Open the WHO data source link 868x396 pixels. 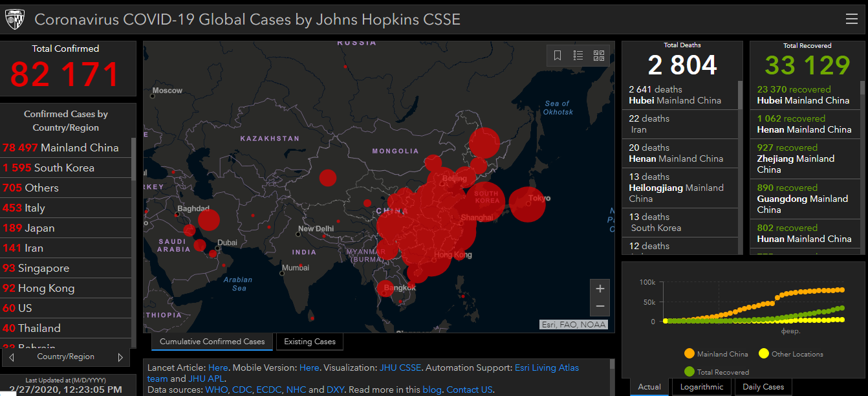click(x=215, y=390)
